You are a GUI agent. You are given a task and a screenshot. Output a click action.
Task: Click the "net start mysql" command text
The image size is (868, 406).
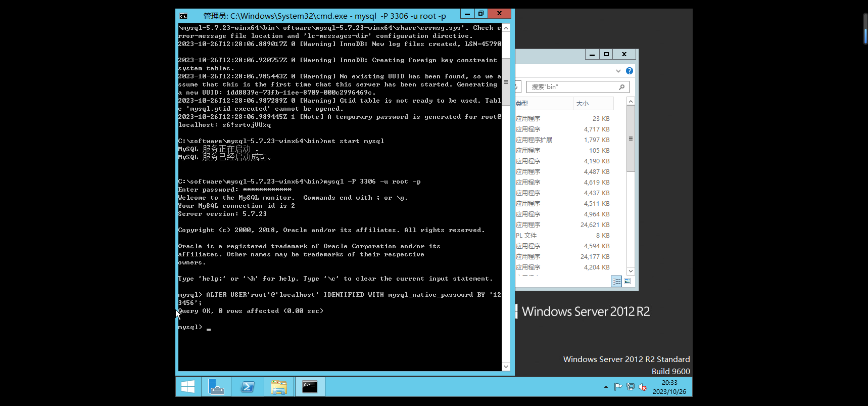(x=354, y=141)
